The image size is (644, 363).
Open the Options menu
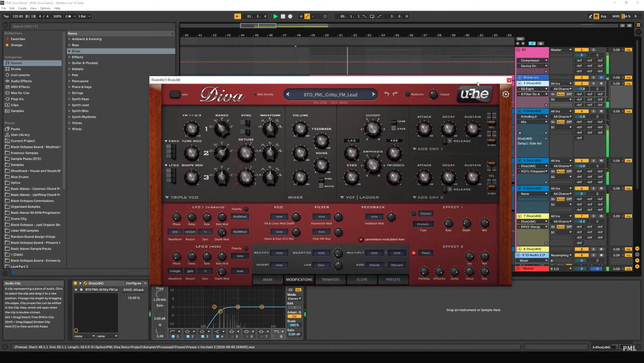coord(45,8)
